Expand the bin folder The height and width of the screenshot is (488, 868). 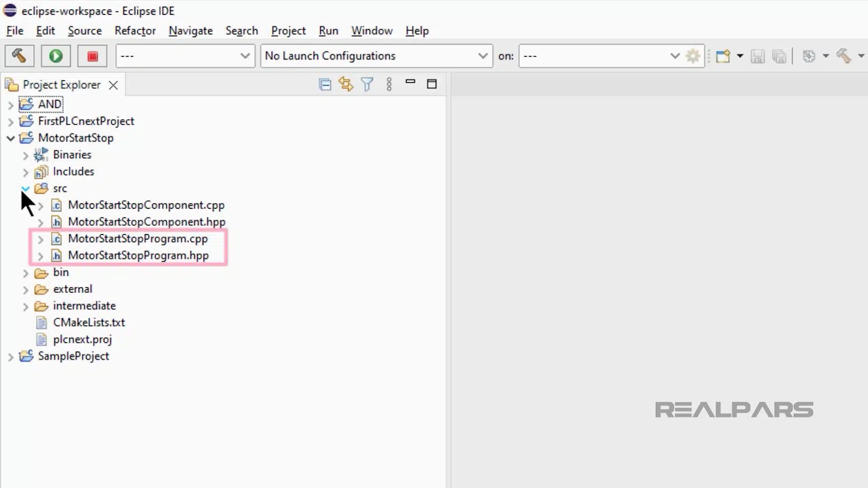pos(25,273)
